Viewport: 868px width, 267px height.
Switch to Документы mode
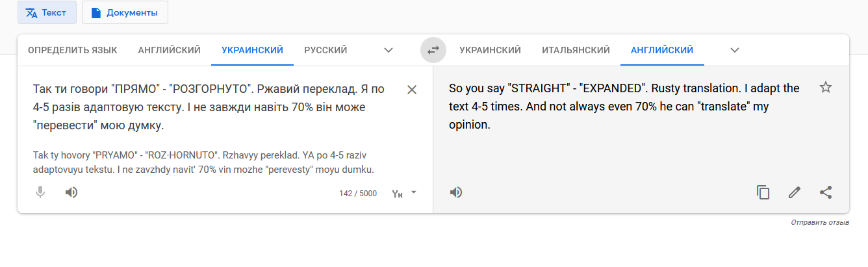tap(125, 12)
